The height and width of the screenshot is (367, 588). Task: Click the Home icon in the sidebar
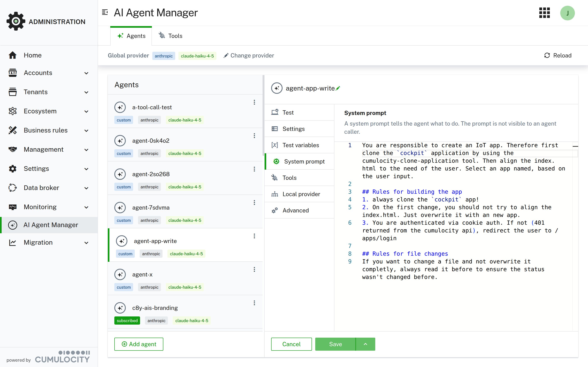click(13, 55)
